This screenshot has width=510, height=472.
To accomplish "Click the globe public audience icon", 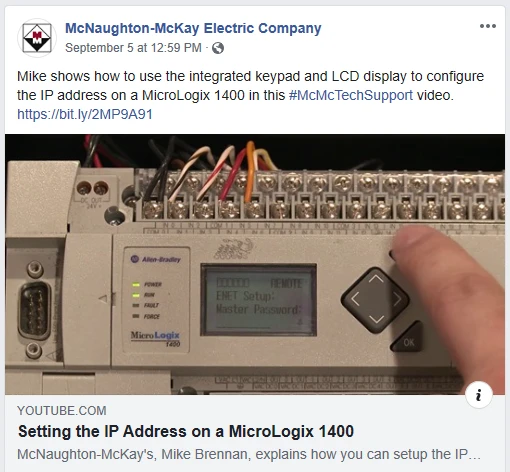I will [218, 48].
